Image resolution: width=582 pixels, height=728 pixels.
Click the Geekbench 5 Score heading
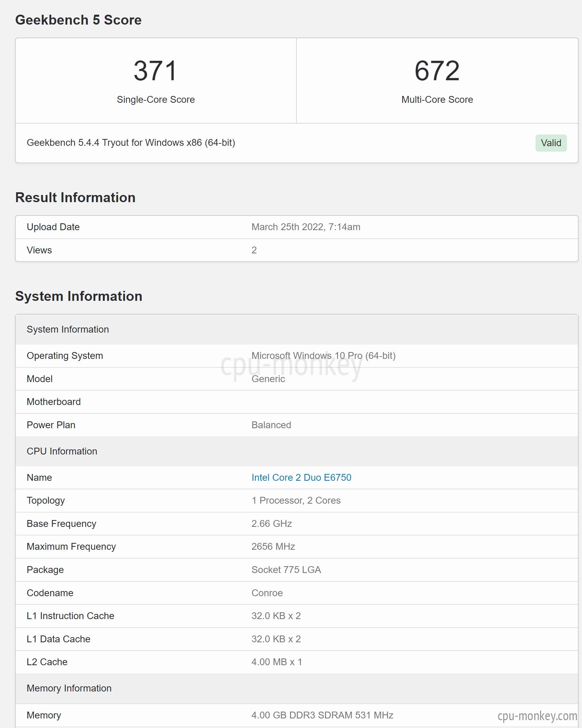click(x=78, y=20)
